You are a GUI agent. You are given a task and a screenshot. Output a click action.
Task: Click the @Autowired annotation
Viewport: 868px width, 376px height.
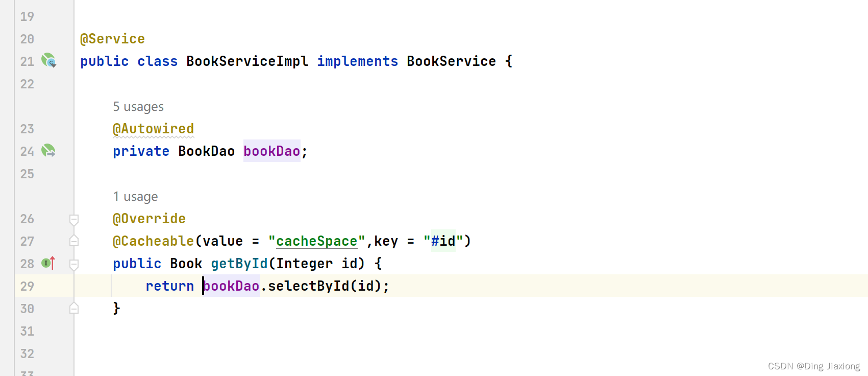(x=154, y=129)
